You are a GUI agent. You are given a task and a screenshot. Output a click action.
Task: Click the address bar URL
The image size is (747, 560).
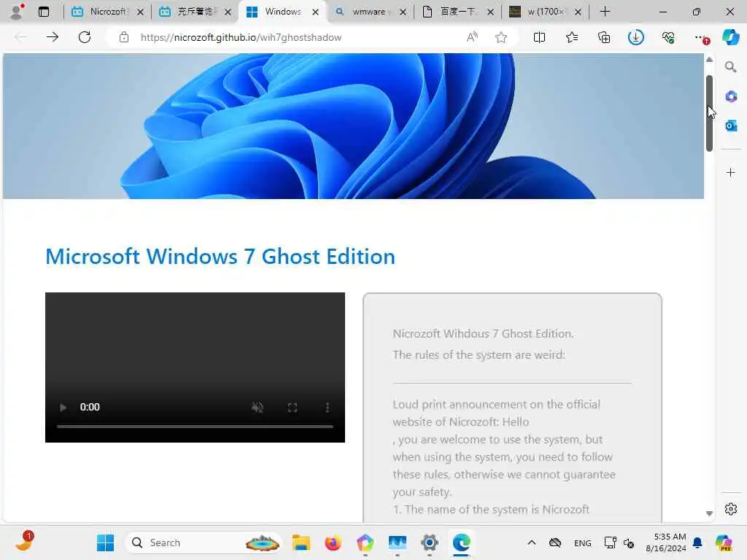click(x=241, y=37)
